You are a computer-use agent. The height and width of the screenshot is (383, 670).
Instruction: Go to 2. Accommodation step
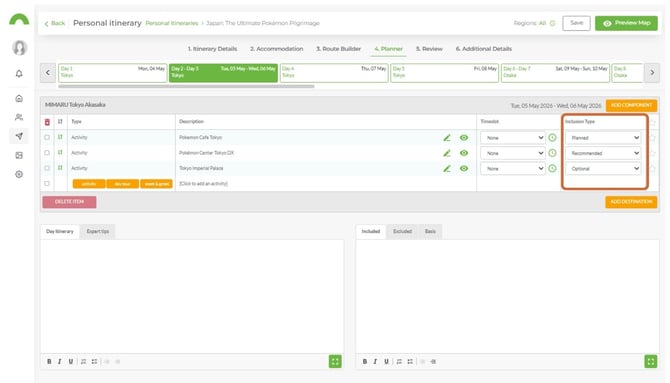(276, 49)
